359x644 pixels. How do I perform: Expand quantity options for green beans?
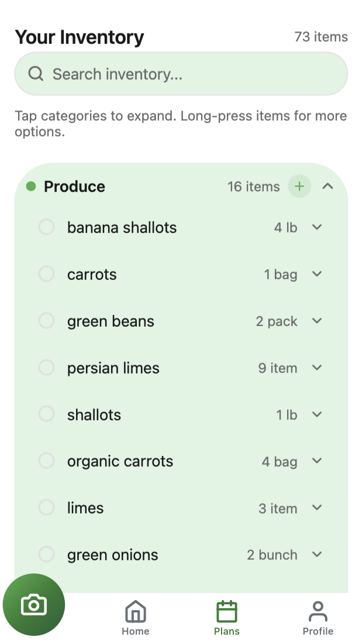click(x=316, y=321)
